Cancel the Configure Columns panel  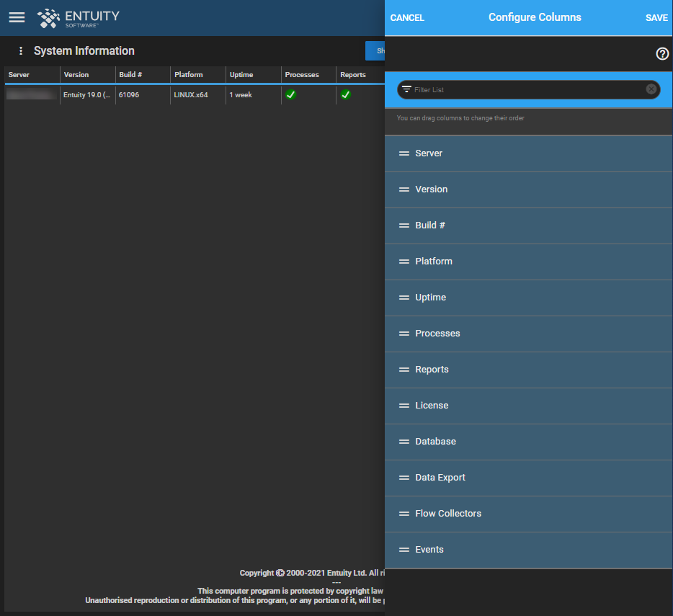tap(407, 17)
